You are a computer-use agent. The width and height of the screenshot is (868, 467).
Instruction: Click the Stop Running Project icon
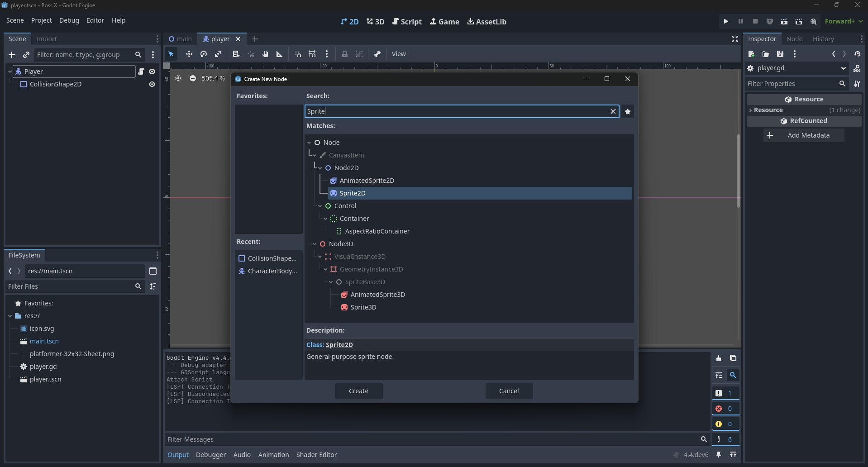(x=755, y=21)
